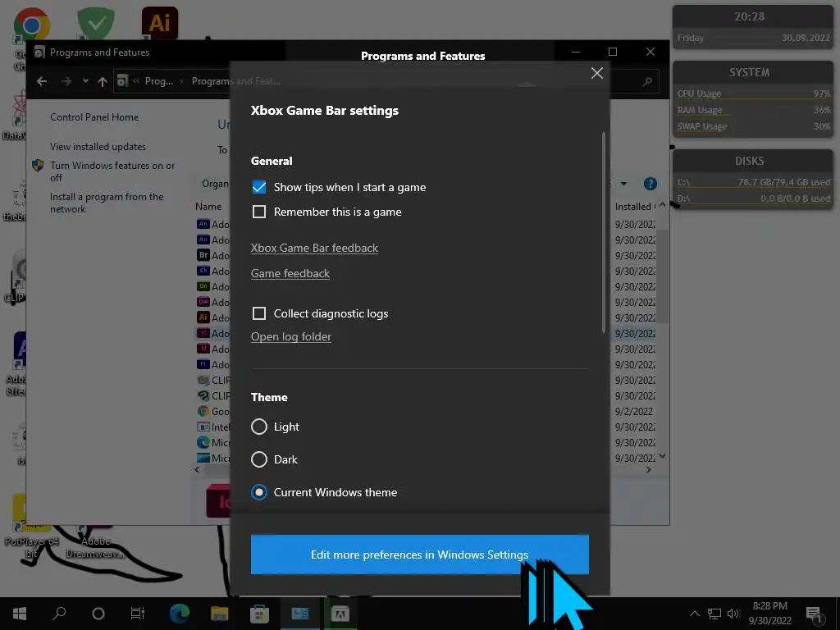840x630 pixels.
Task: Click the search magnifier in Programs window
Action: tap(648, 81)
